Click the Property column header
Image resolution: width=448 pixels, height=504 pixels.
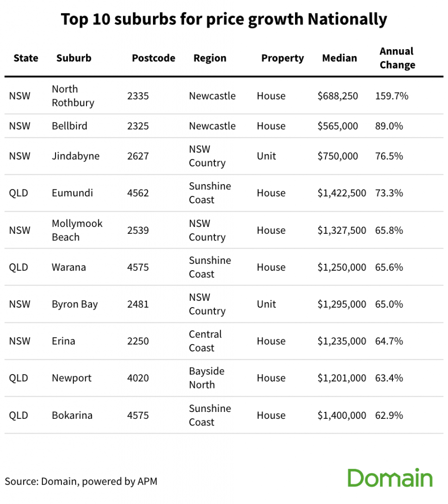coord(282,58)
